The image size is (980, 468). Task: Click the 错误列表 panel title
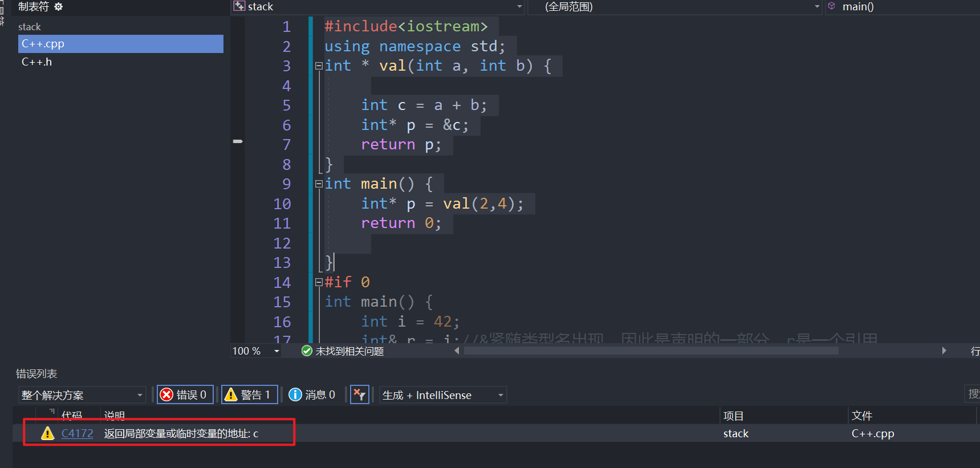(36, 374)
